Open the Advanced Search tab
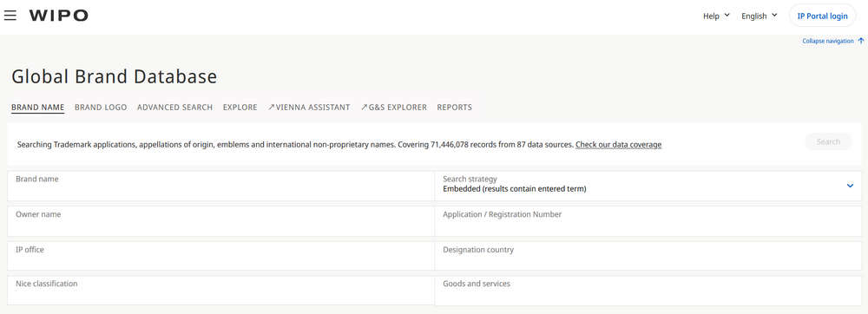The image size is (868, 314). (175, 108)
